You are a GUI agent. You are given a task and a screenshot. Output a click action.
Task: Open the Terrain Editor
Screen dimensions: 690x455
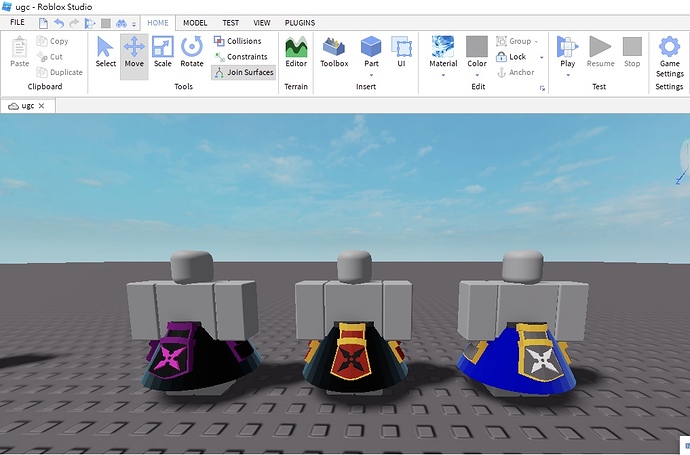pos(296,52)
